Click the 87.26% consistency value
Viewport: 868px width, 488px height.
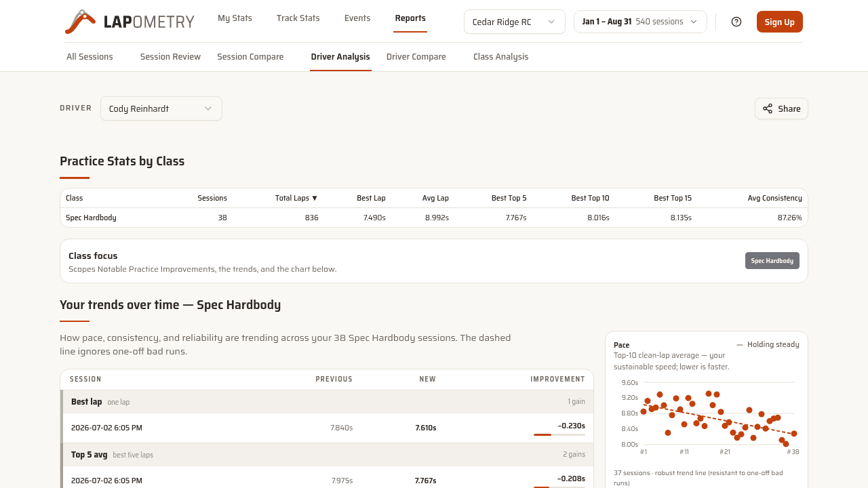[x=790, y=218]
